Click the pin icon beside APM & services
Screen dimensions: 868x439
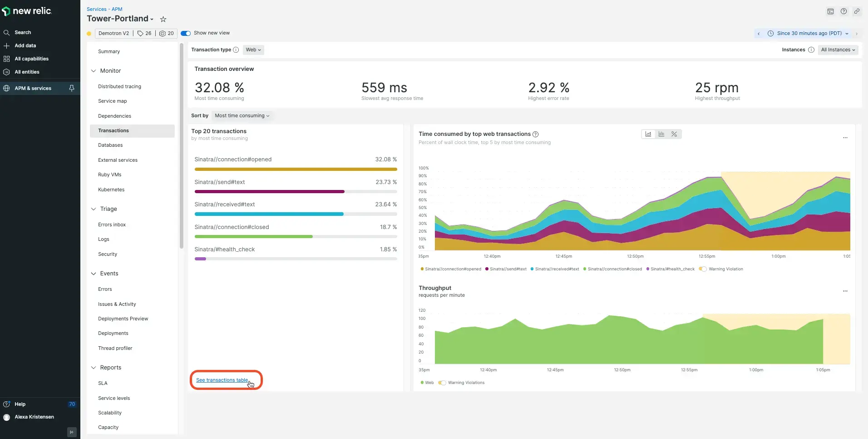(x=72, y=88)
